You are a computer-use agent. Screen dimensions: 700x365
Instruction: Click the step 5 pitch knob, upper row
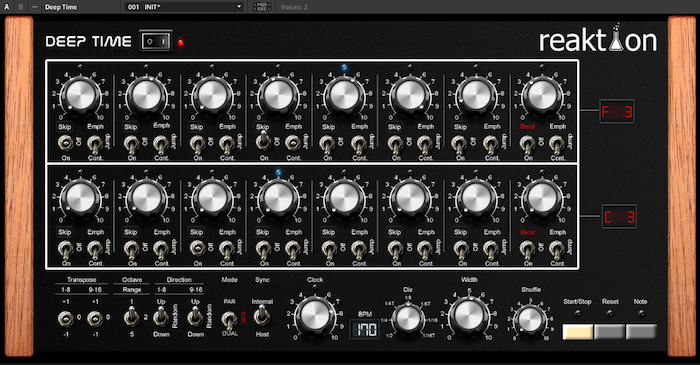(344, 95)
